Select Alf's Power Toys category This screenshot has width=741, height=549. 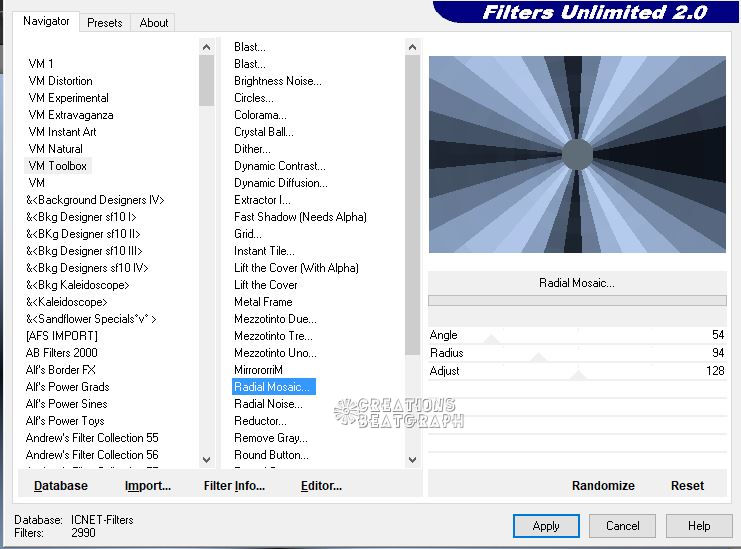pyautogui.click(x=65, y=421)
